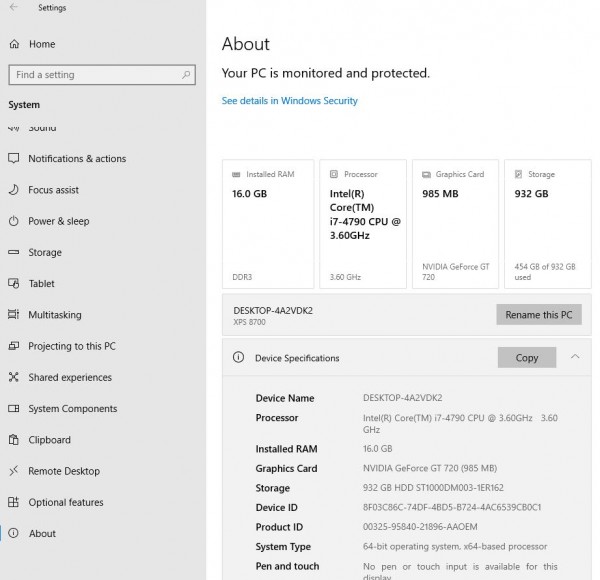Viewport: 600px width, 580px height.
Task: Click the Tablet icon in sidebar
Action: pos(14,283)
